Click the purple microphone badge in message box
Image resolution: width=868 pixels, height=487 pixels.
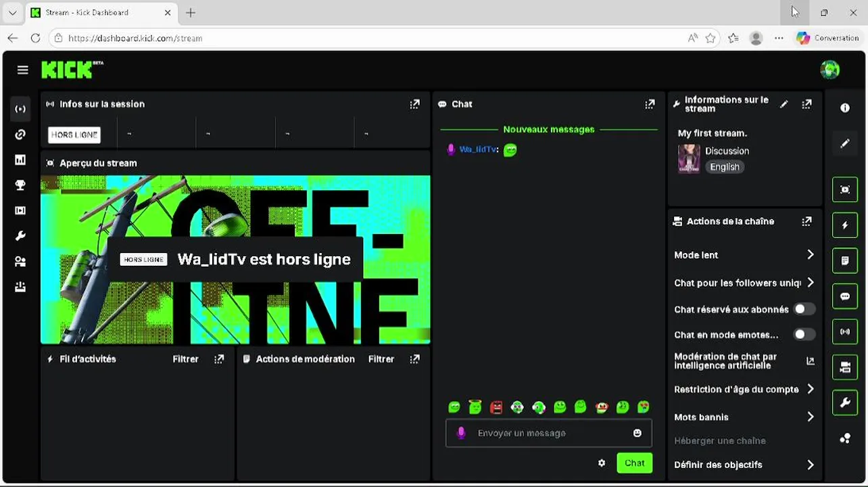click(x=461, y=433)
